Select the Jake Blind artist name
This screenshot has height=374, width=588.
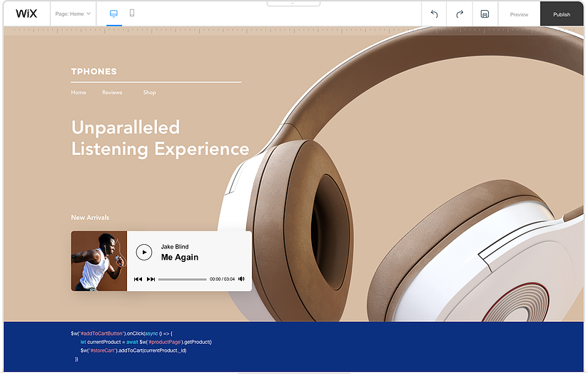[x=175, y=246]
